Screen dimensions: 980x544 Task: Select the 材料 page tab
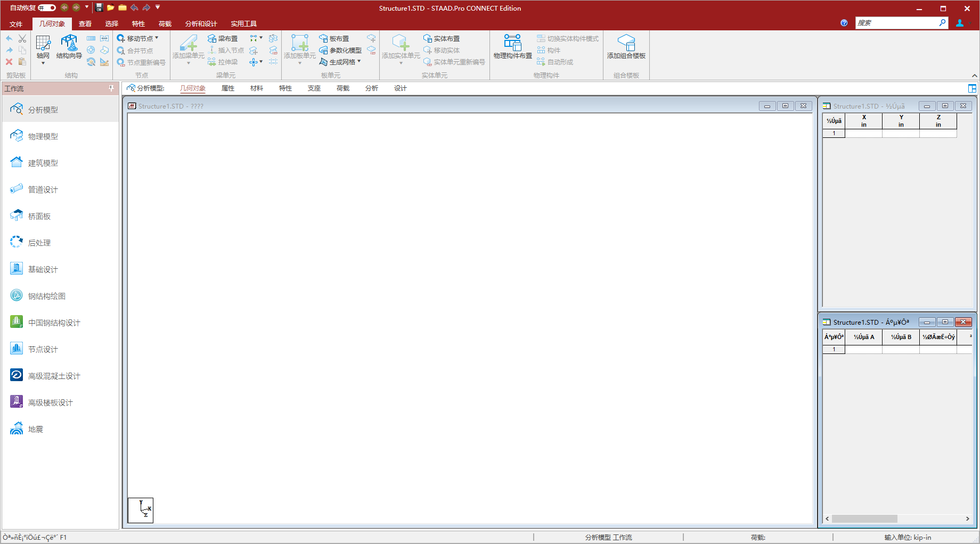(257, 88)
